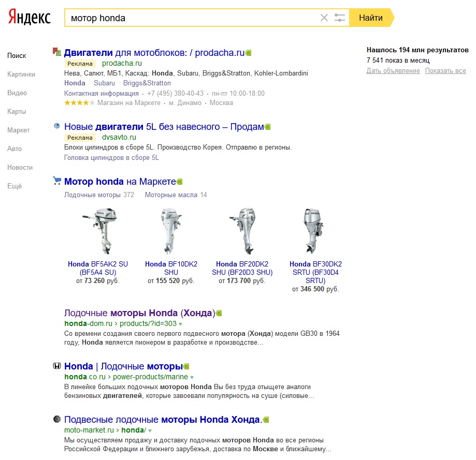The image size is (476, 460).
Task: Click the star rating of prodacha.ru
Action: 80,103
